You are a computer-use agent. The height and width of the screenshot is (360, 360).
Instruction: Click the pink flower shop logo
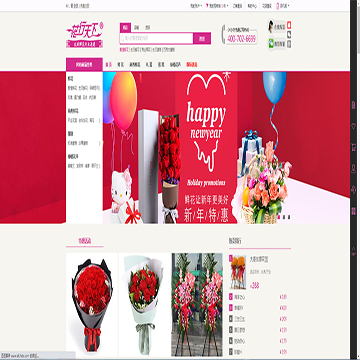85,35
